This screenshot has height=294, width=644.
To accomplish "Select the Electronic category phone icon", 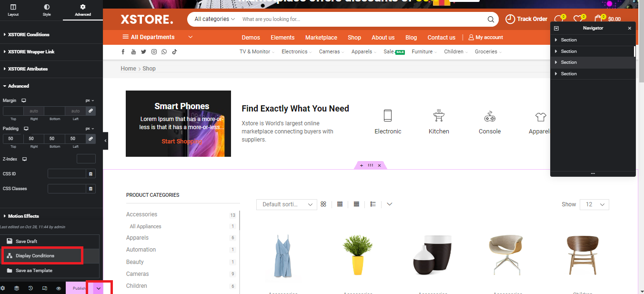I will 388,115.
